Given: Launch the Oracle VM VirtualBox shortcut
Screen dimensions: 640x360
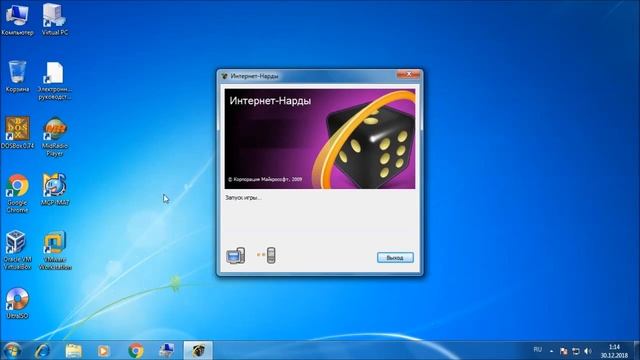Looking at the screenshot, I should pos(17,250).
